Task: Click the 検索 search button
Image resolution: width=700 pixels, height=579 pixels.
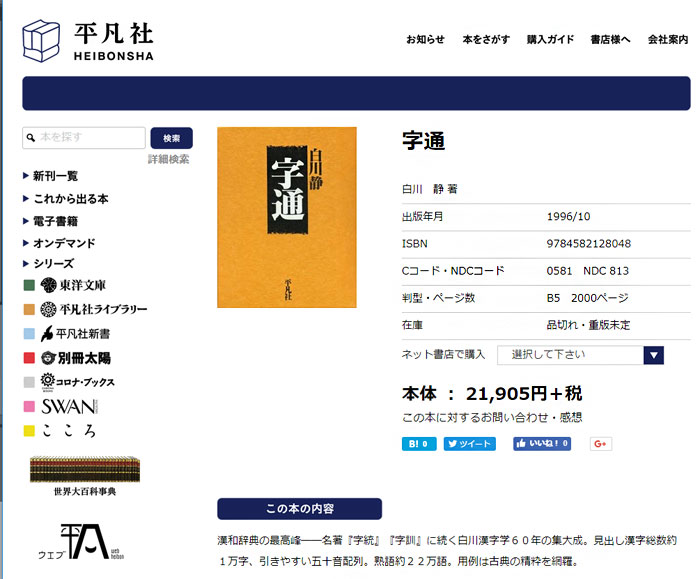Action: pyautogui.click(x=171, y=138)
